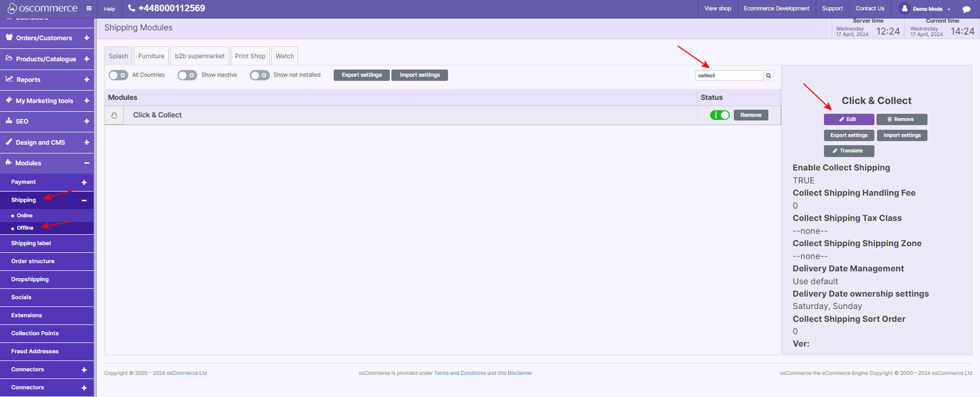Click the oscommerce logo

42,8
